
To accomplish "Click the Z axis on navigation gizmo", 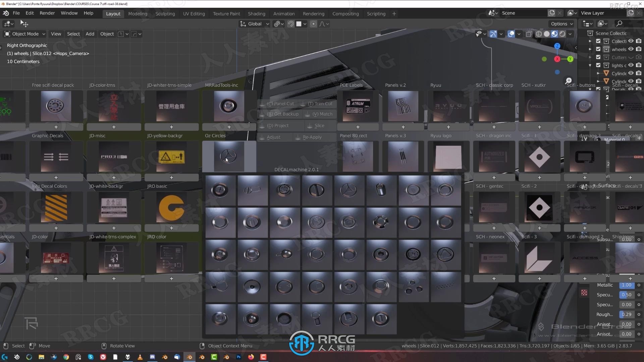I will (x=557, y=46).
